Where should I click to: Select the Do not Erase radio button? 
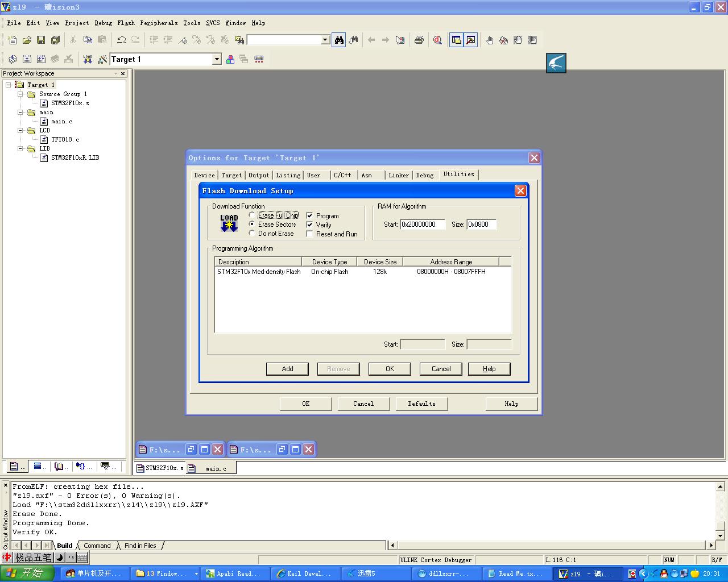click(252, 233)
